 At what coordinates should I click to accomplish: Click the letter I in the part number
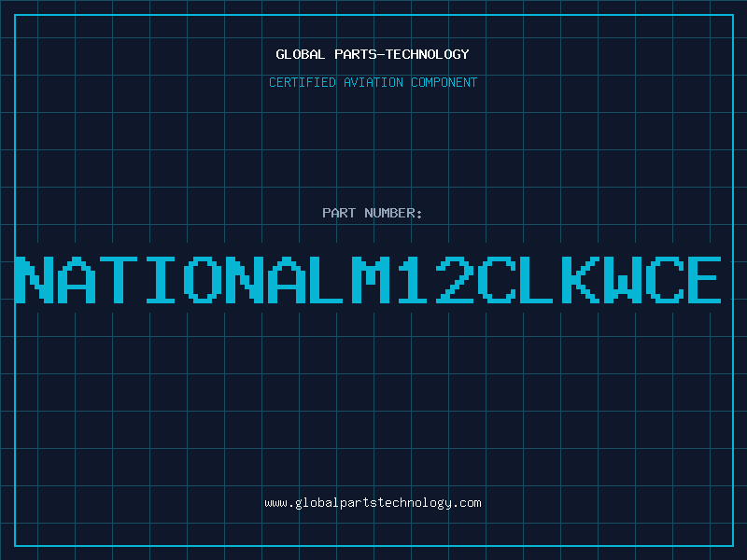(161, 279)
